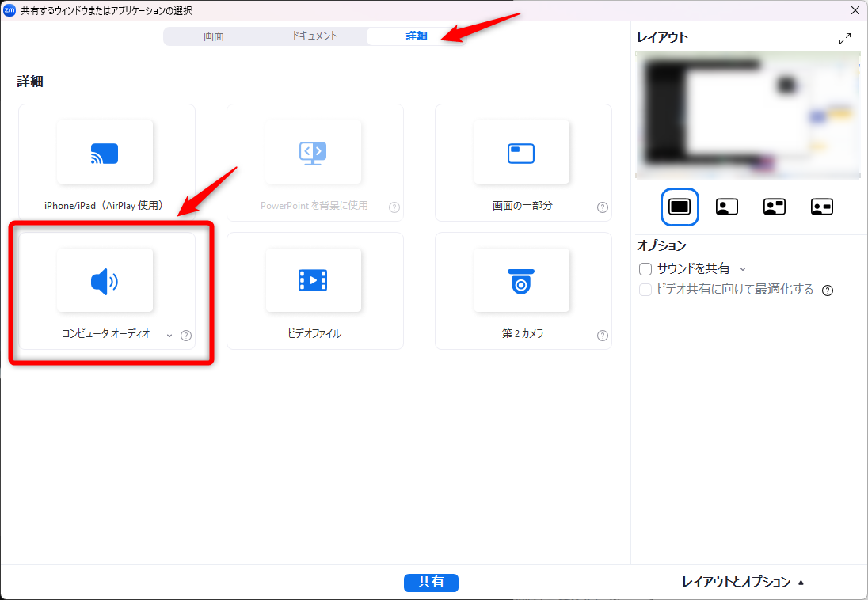Image resolution: width=868 pixels, height=600 pixels.
Task: Select the fullscreen layout icon
Action: click(680, 206)
